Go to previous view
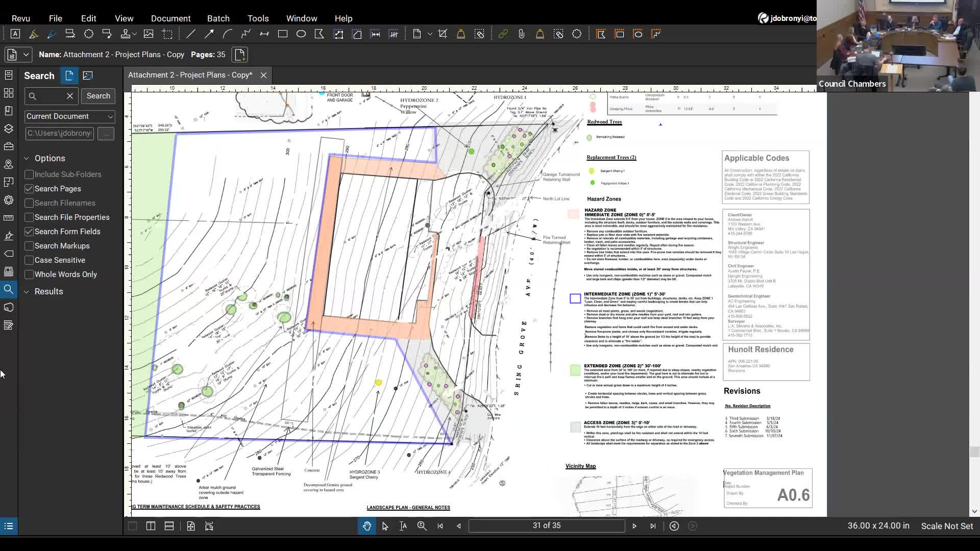980x551 pixels. pyautogui.click(x=674, y=526)
